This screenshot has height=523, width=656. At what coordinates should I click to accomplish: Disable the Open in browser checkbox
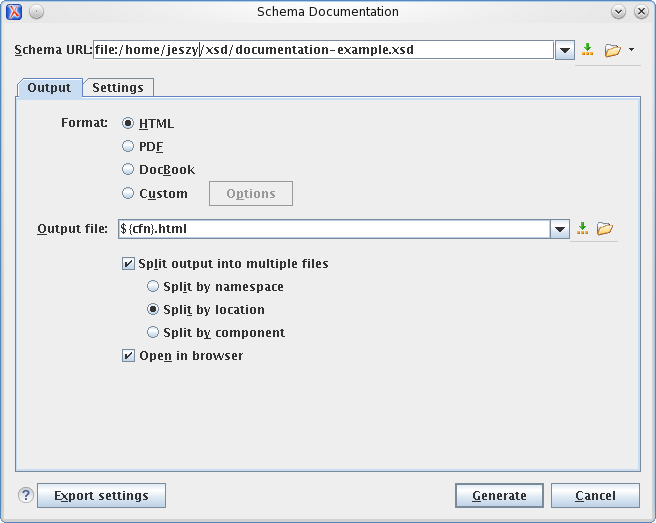pos(128,356)
